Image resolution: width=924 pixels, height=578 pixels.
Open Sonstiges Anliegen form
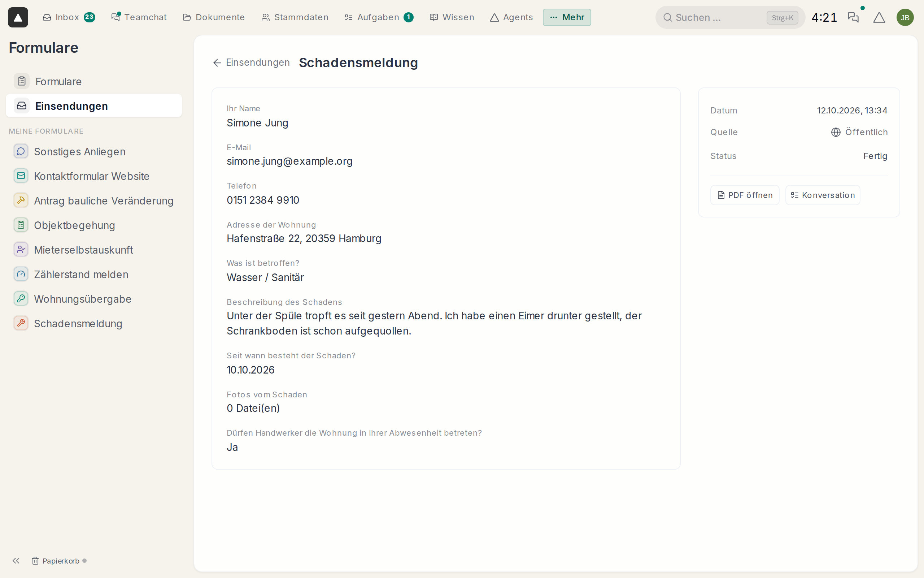[94, 151]
